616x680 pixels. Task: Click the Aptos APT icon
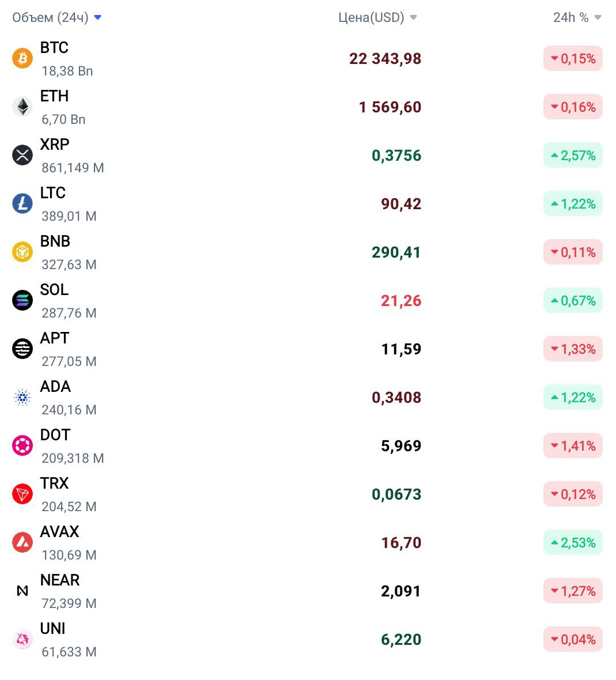point(22,349)
